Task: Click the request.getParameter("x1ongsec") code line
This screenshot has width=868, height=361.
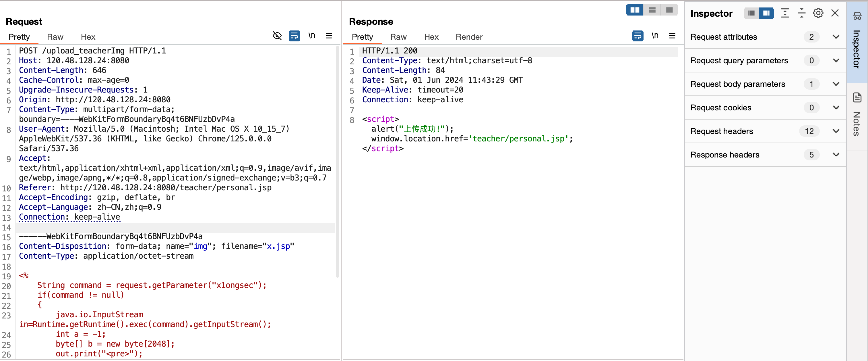Action: click(152, 285)
